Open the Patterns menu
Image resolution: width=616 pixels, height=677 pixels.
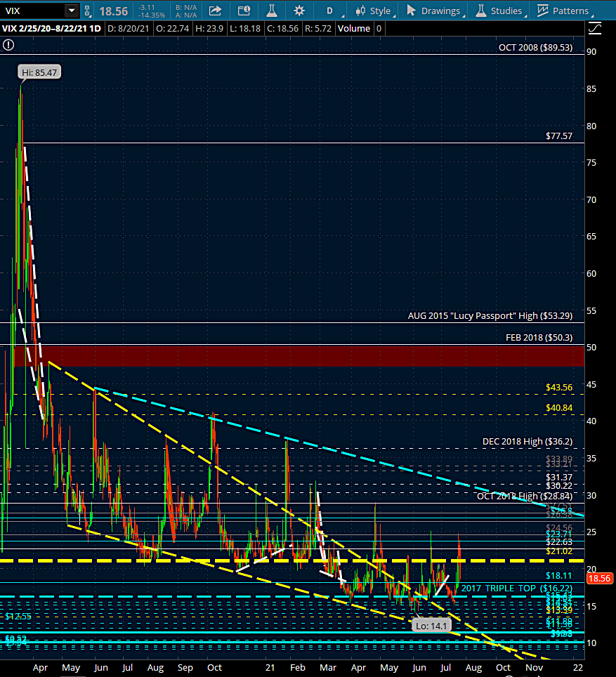563,11
